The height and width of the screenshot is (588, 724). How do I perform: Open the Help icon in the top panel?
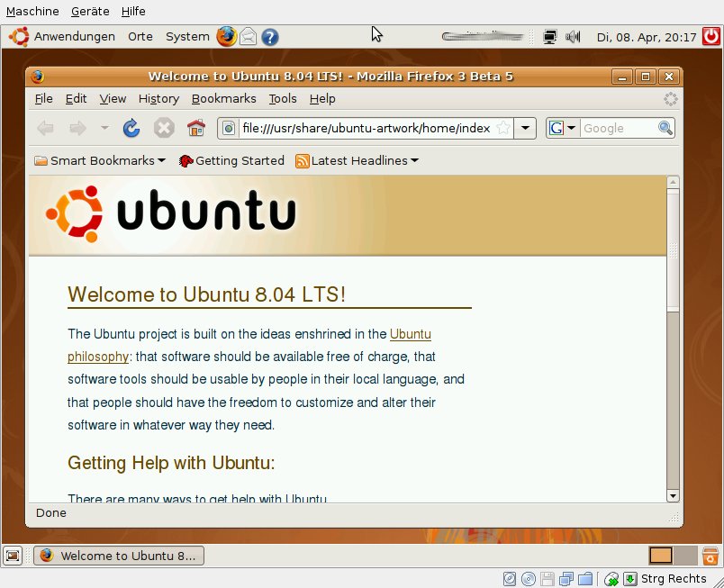pos(269,37)
